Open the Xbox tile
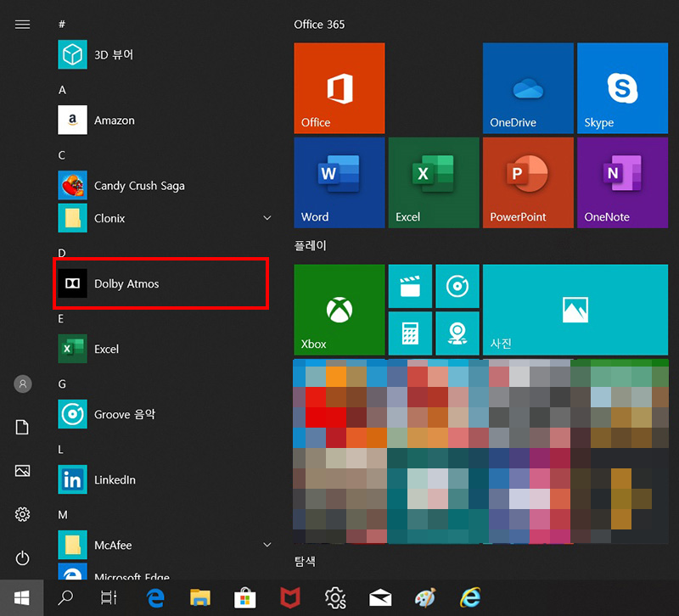The width and height of the screenshot is (679, 616). (x=339, y=310)
